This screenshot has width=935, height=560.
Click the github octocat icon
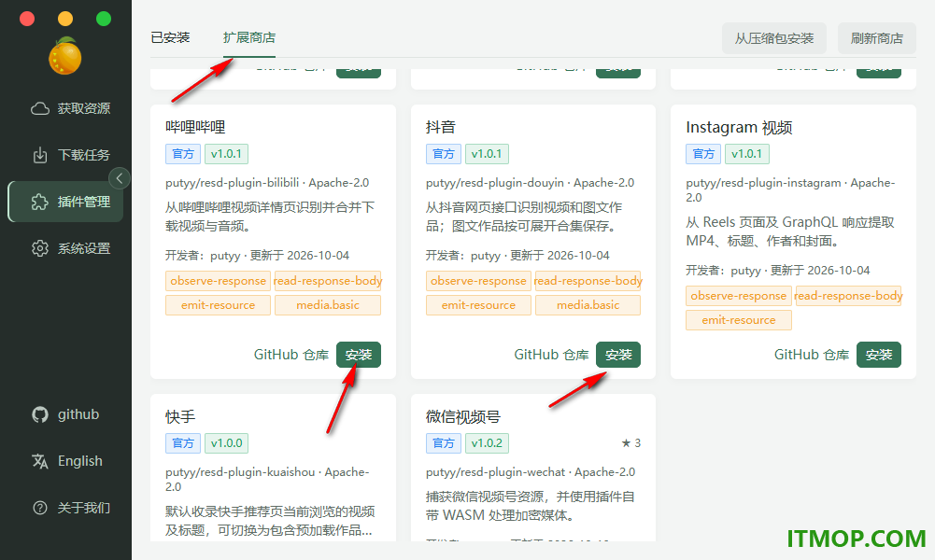[x=40, y=414]
